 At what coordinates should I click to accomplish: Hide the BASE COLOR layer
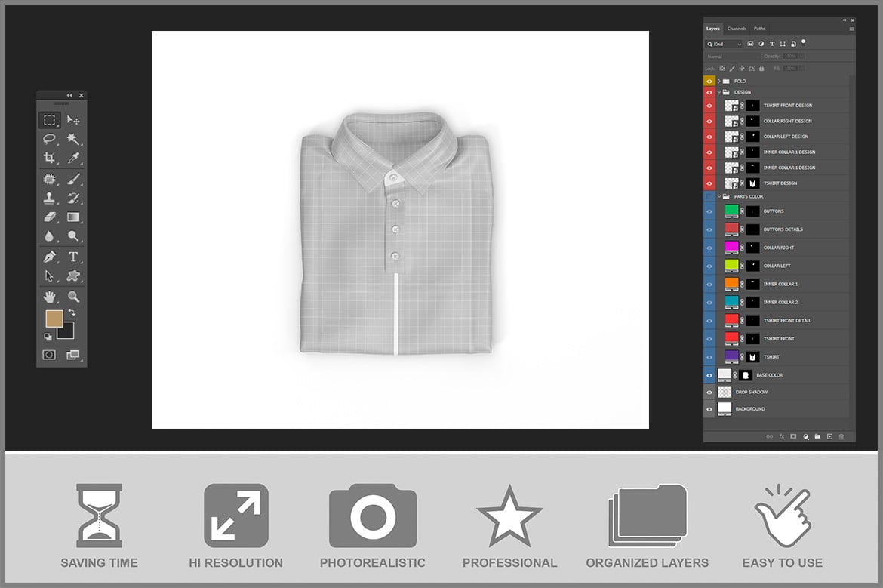coord(709,375)
